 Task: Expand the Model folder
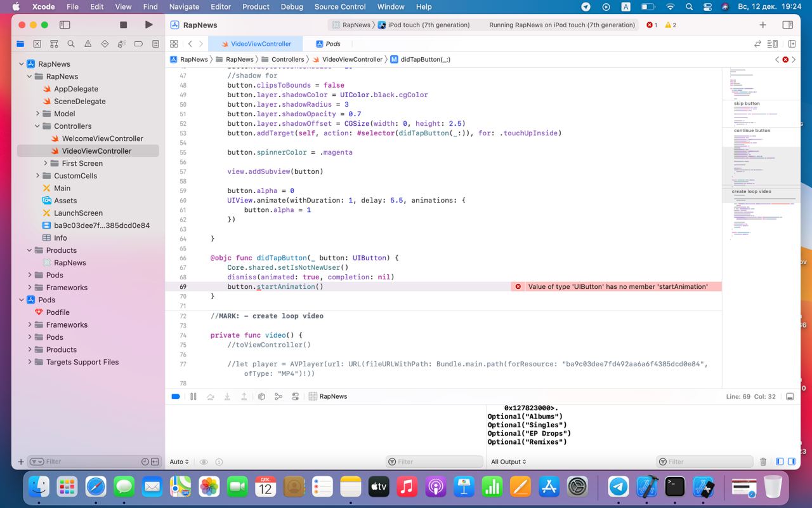coord(37,114)
